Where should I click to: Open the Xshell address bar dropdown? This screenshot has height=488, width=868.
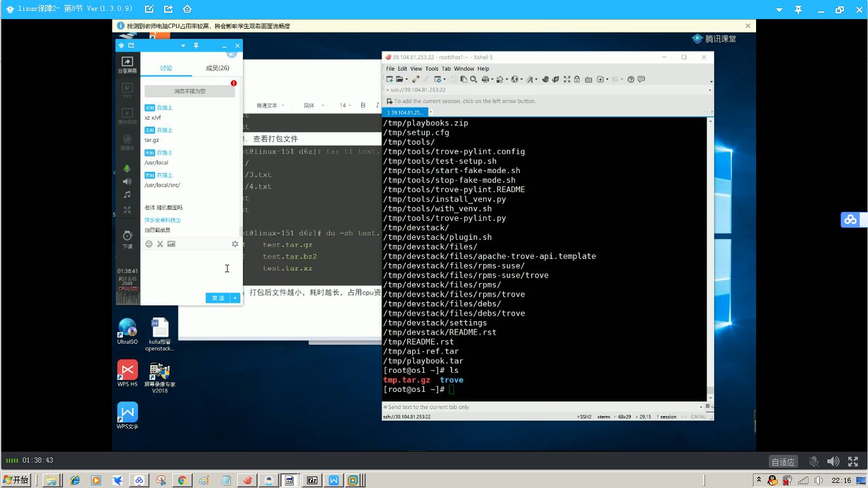pos(710,90)
